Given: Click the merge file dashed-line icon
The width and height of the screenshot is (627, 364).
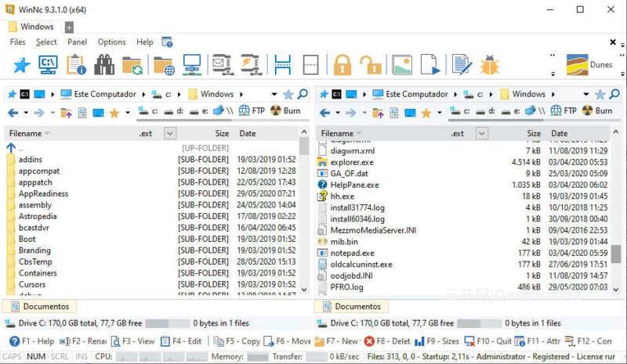Looking at the screenshot, I should [x=310, y=65].
